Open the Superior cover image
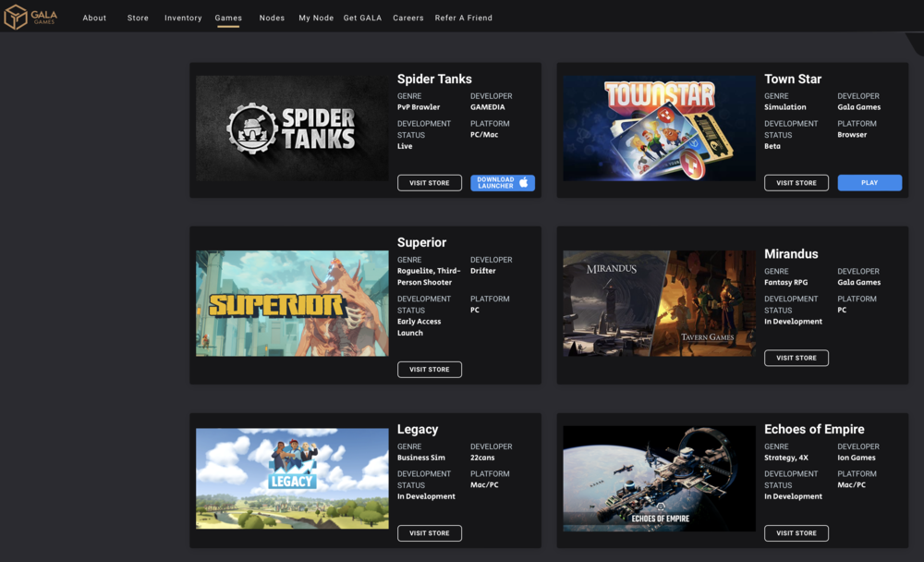The image size is (924, 562). (x=292, y=303)
